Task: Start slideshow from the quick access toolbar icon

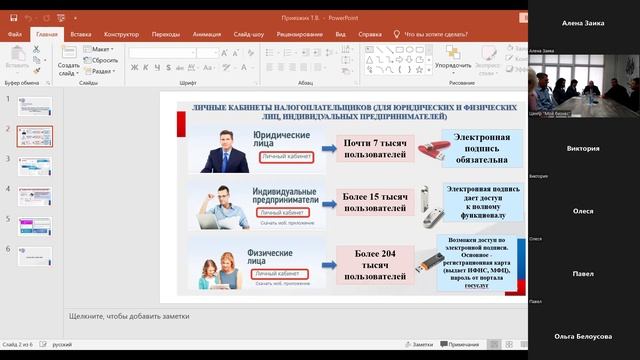Action: coord(61,18)
